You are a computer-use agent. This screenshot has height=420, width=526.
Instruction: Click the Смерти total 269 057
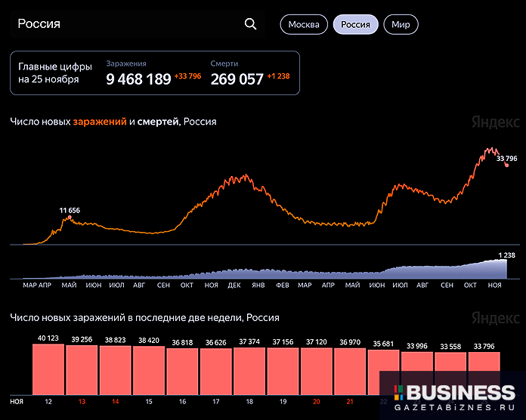[x=237, y=79]
